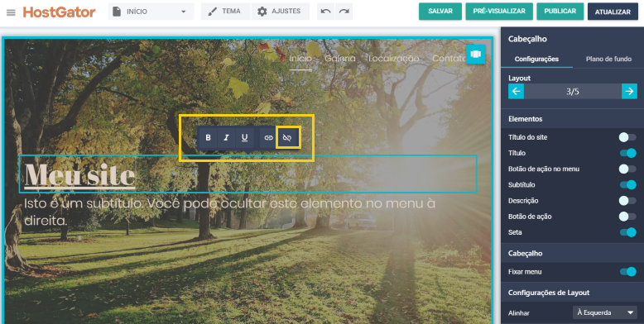
Task: Switch to the Configurações tab
Action: pos(536,59)
